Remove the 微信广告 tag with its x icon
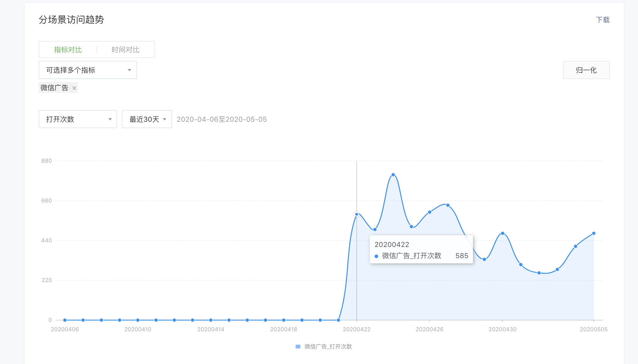The height and width of the screenshot is (364, 638). tap(74, 88)
